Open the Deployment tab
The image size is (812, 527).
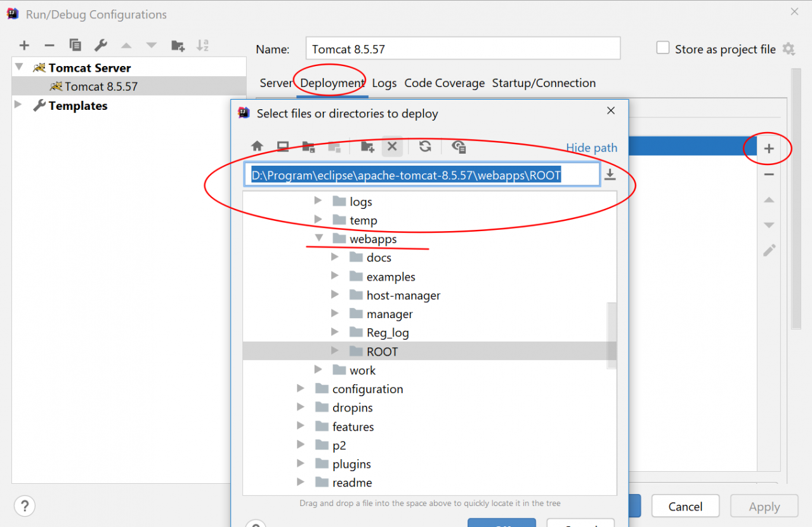332,83
